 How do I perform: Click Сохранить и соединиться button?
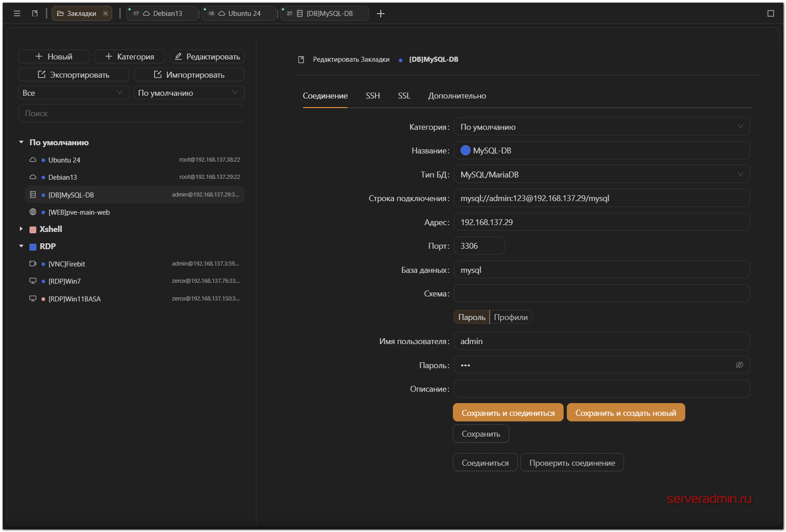(508, 413)
